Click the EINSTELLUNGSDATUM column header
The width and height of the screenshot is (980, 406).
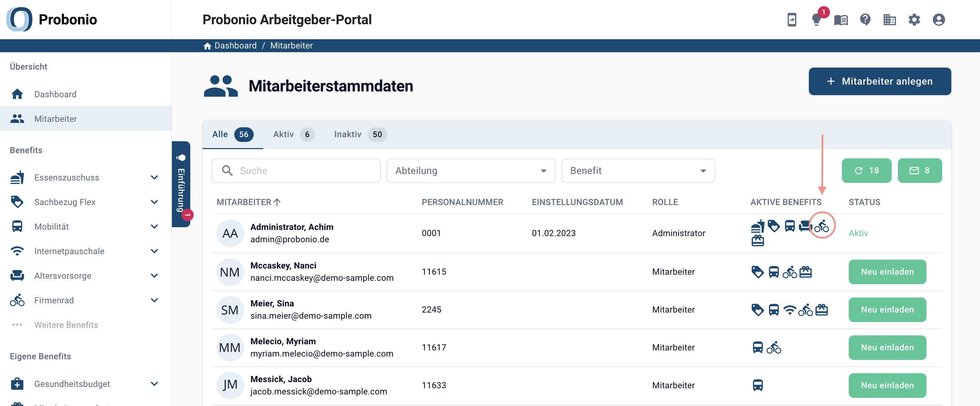tap(577, 202)
